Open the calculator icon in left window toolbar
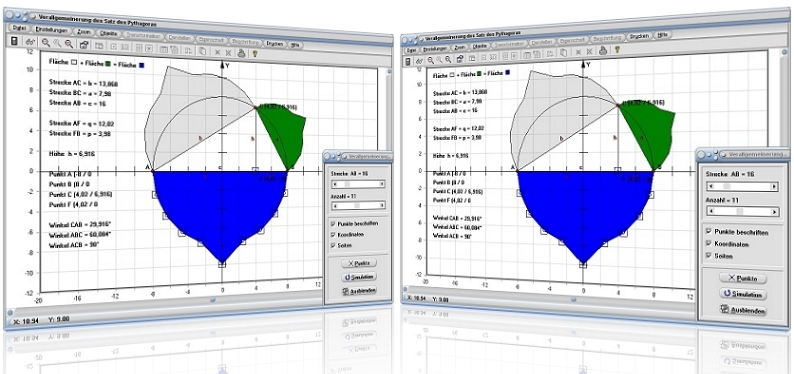Viewport: 794px width, 374px height. 14,41
